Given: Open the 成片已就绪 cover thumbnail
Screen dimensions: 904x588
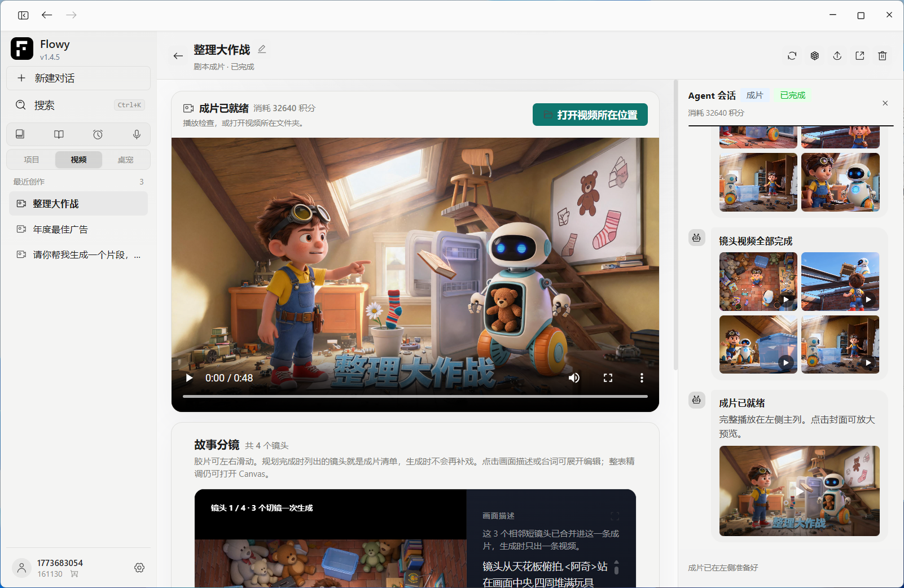Looking at the screenshot, I should coord(800,491).
